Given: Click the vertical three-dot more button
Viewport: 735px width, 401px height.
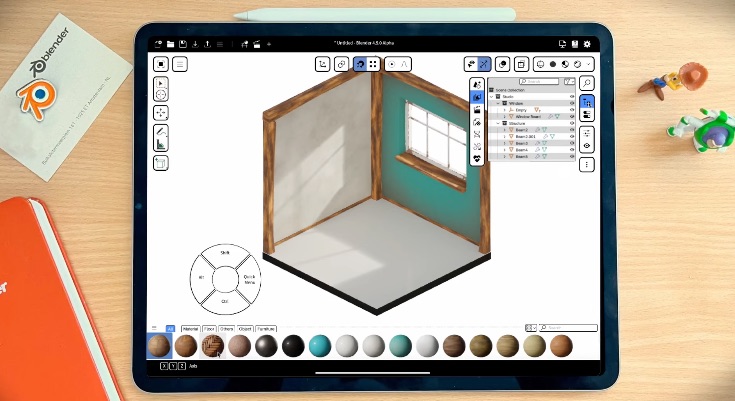Looking at the screenshot, I should pyautogui.click(x=587, y=165).
